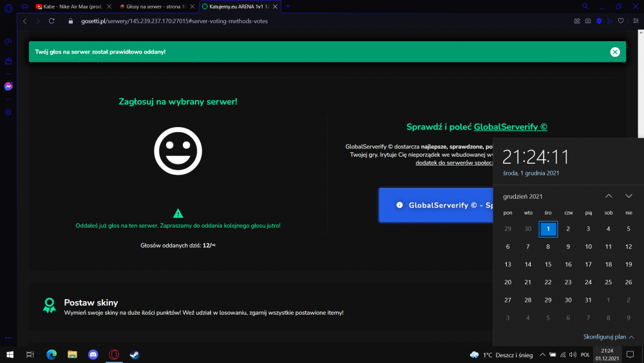The image size is (644, 363).
Task: Open the sidebar three-dots setup menu
Action: (8, 337)
